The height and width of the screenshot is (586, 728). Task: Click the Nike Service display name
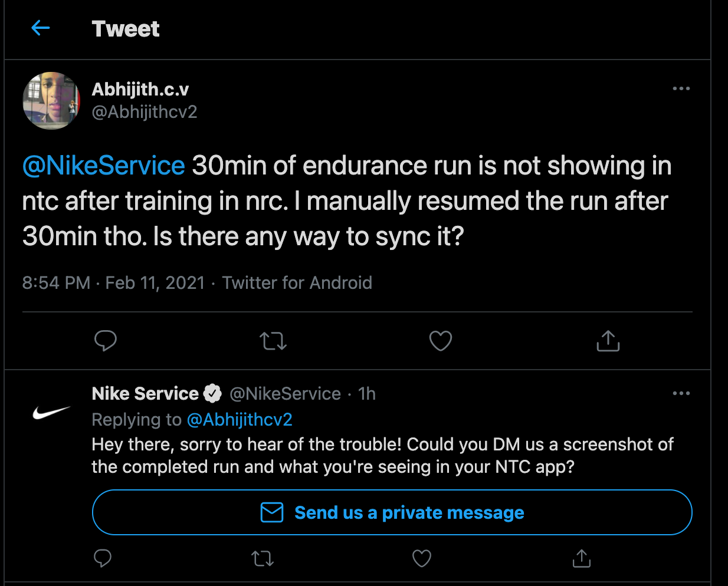click(145, 393)
